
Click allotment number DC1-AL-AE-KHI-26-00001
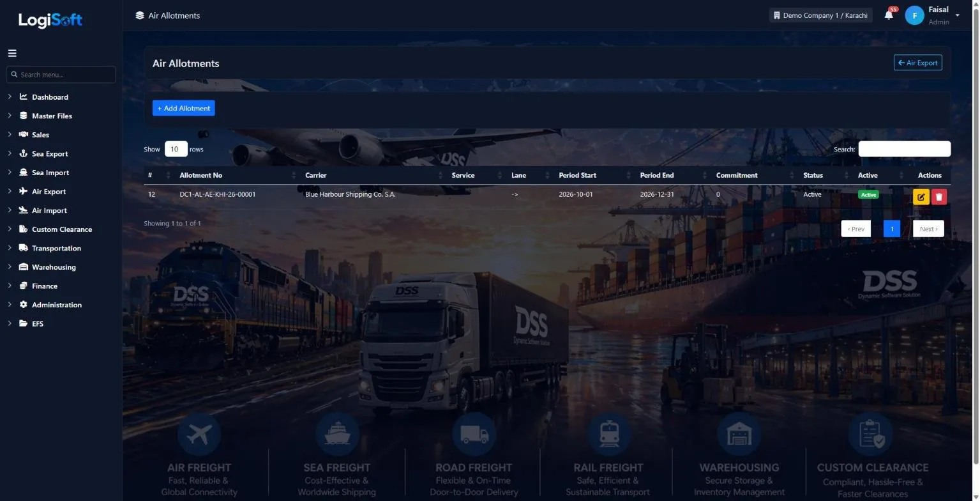(x=218, y=194)
